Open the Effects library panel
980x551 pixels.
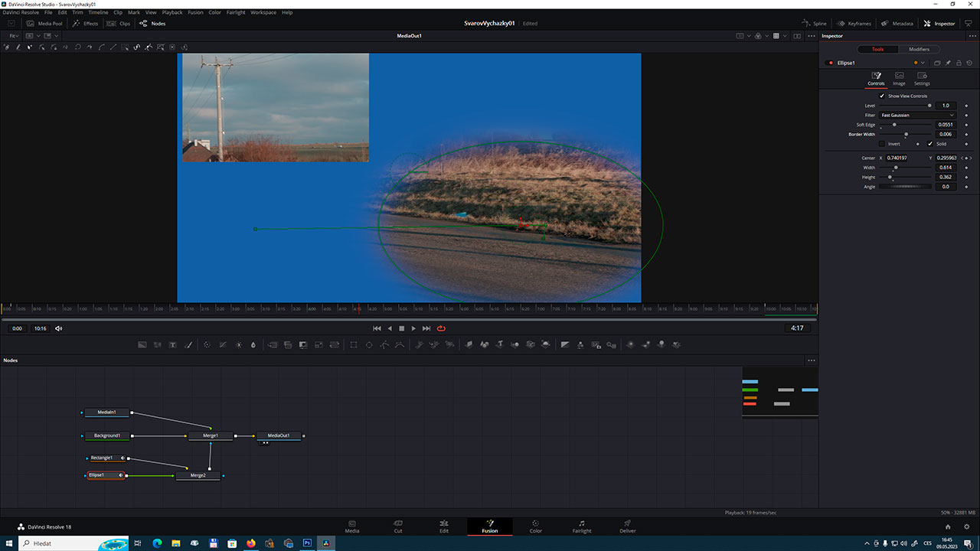(x=86, y=24)
